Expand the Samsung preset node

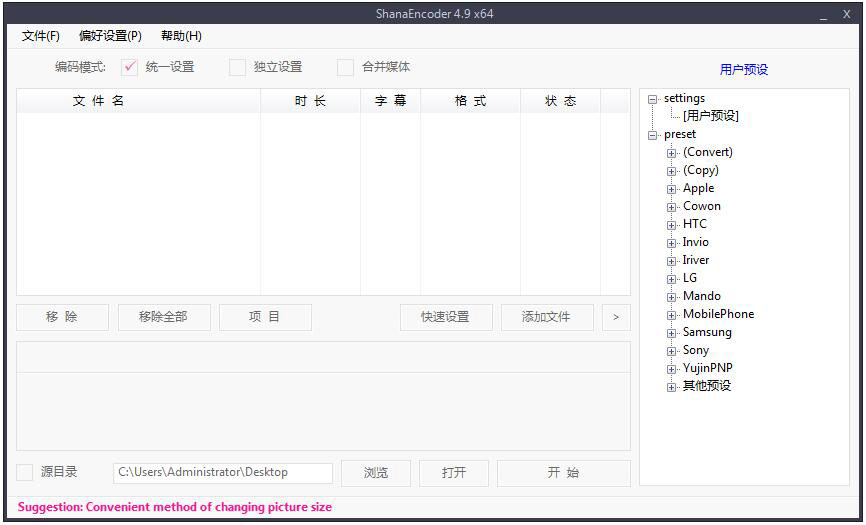click(x=672, y=333)
